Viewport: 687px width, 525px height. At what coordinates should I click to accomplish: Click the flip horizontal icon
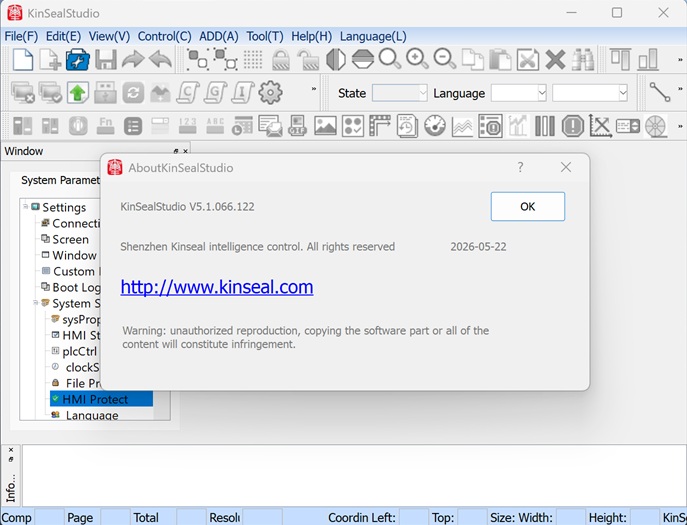coord(336,60)
